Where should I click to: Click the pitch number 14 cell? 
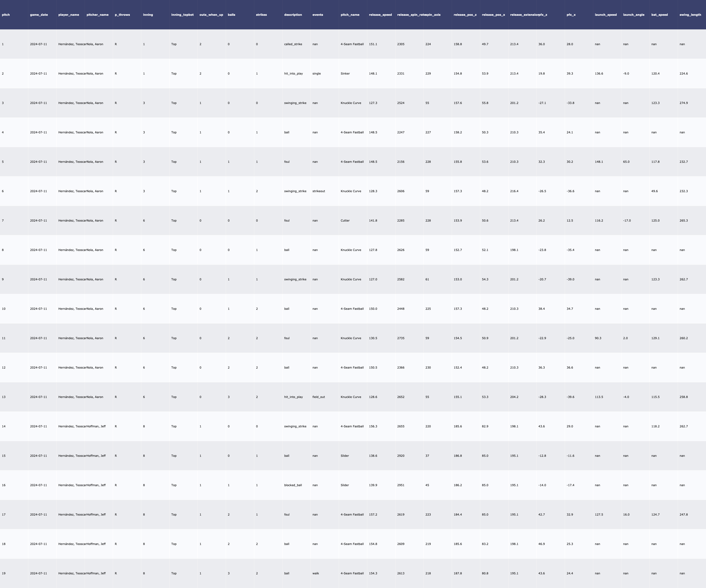(4, 426)
